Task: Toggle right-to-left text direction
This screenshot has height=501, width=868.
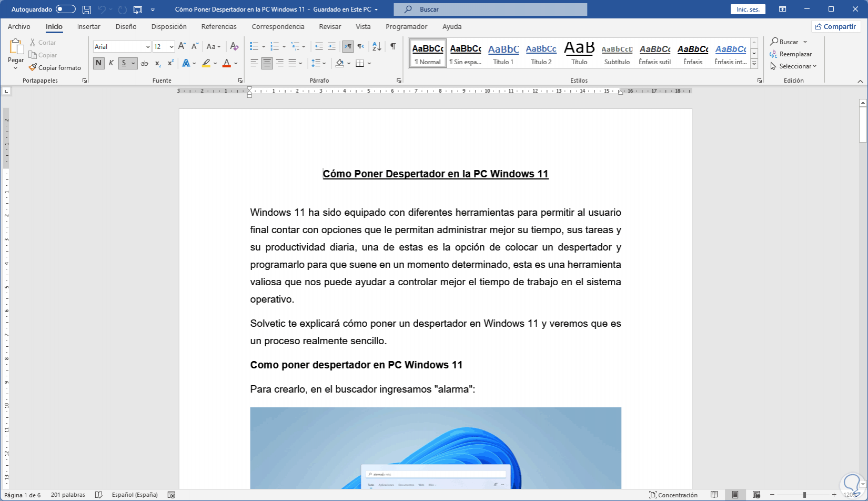Action: 360,46
